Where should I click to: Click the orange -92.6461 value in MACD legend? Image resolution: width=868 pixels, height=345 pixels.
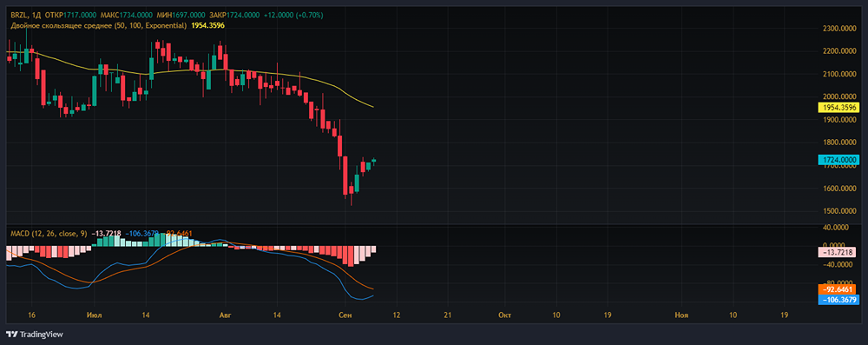tap(177, 234)
